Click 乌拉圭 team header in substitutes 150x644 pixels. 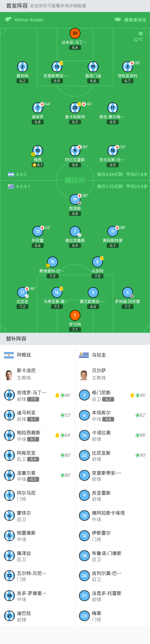point(99,355)
